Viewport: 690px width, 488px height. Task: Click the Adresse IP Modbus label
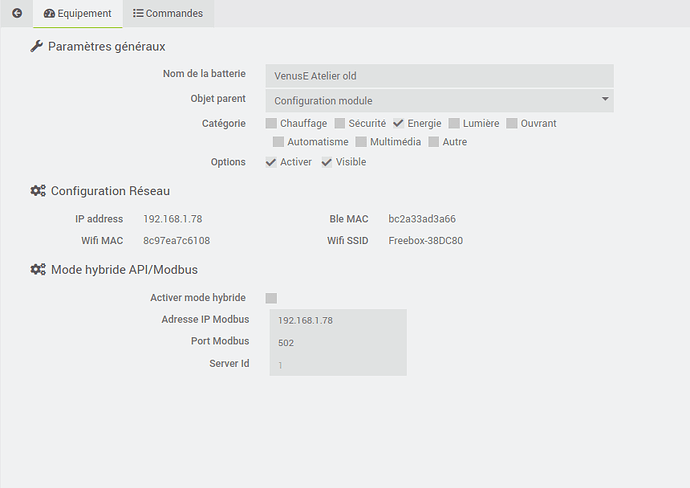click(206, 319)
